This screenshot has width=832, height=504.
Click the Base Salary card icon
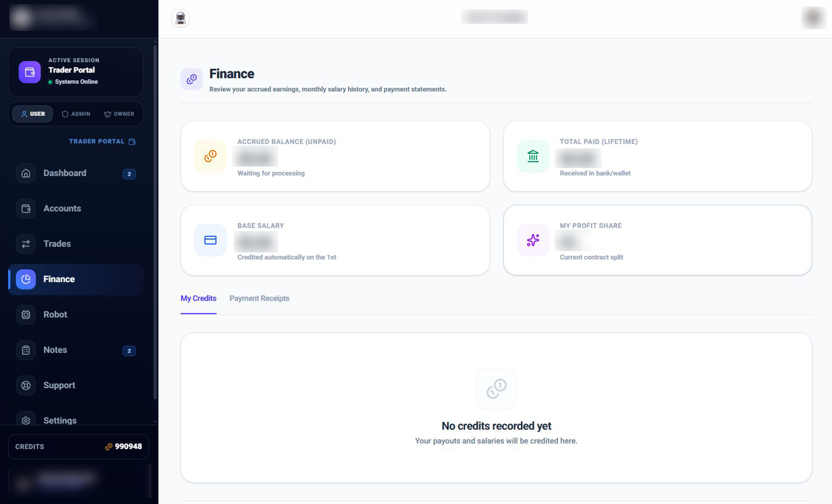(210, 240)
